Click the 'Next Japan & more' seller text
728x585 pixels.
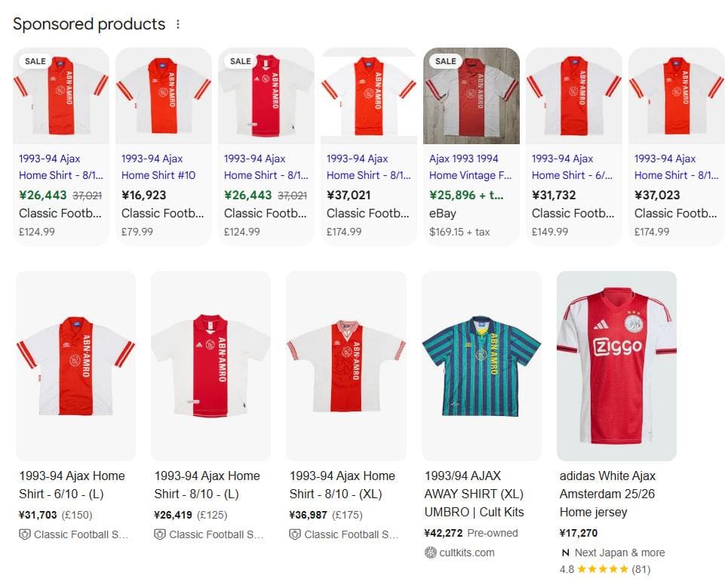click(x=619, y=553)
